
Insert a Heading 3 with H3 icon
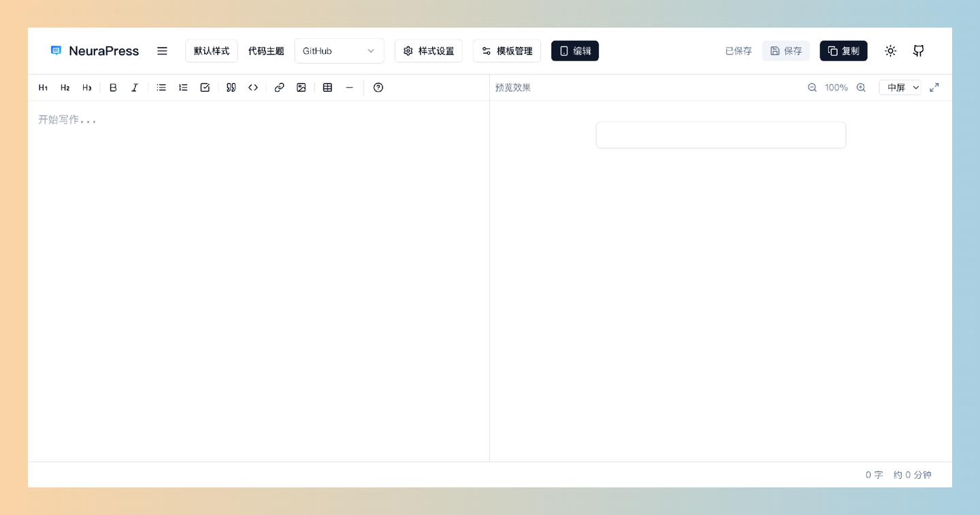tap(86, 88)
